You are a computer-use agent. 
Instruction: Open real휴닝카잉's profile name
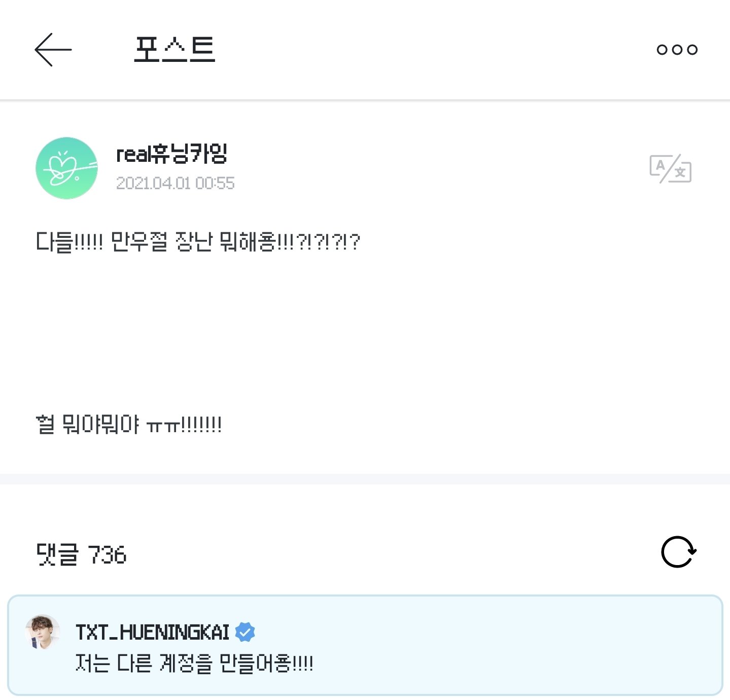point(171,153)
